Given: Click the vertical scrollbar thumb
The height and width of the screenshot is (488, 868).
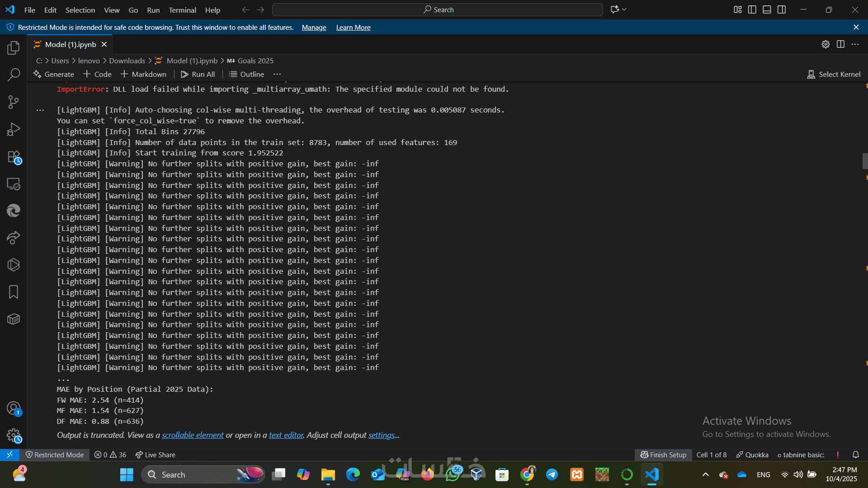Looking at the screenshot, I should (865, 161).
